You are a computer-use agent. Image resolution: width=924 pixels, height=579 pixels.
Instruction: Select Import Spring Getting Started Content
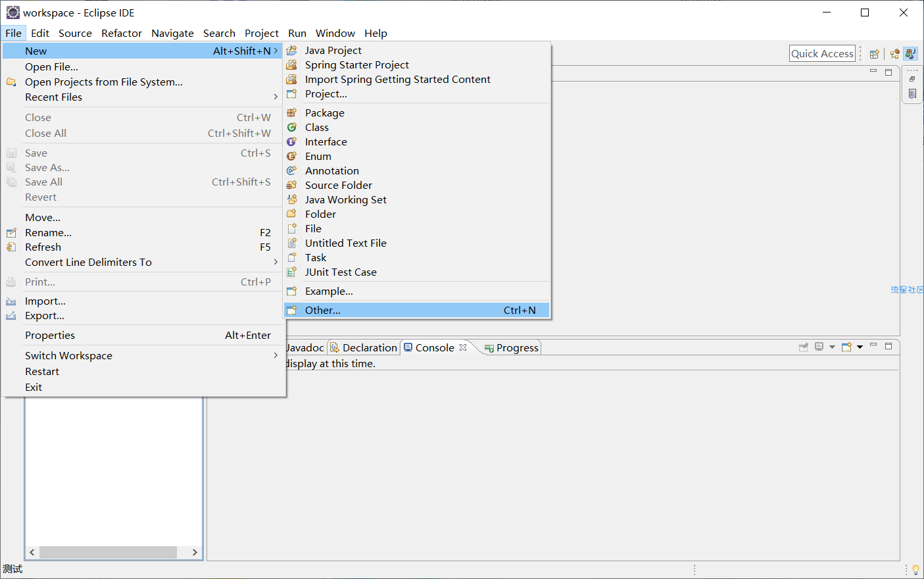coord(417,79)
